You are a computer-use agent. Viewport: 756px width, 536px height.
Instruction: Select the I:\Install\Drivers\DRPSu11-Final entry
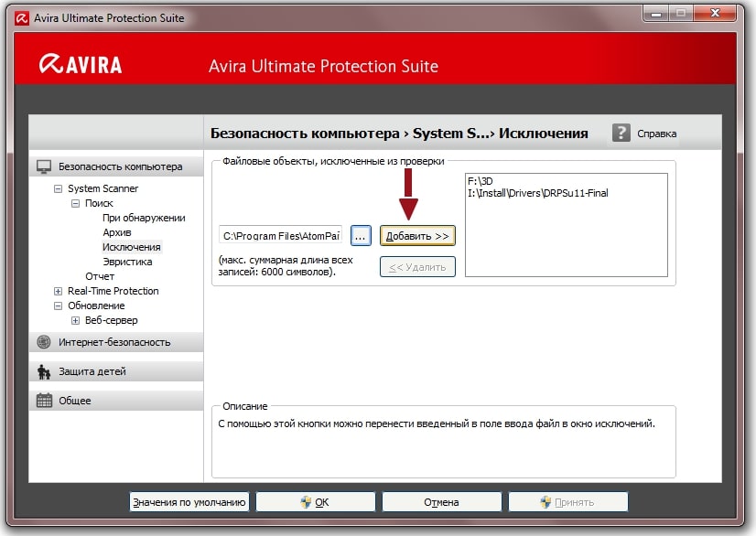click(538, 193)
